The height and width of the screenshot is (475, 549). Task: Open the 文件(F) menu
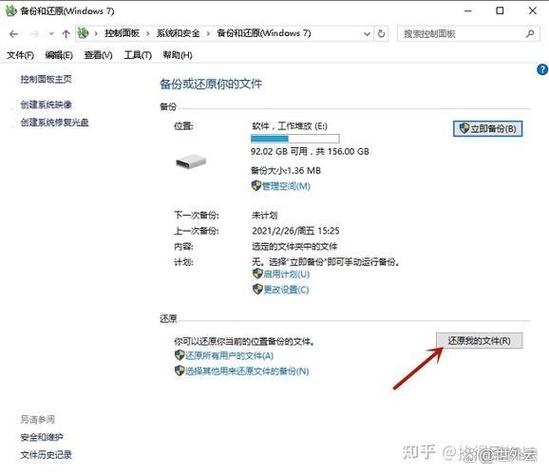20,55
